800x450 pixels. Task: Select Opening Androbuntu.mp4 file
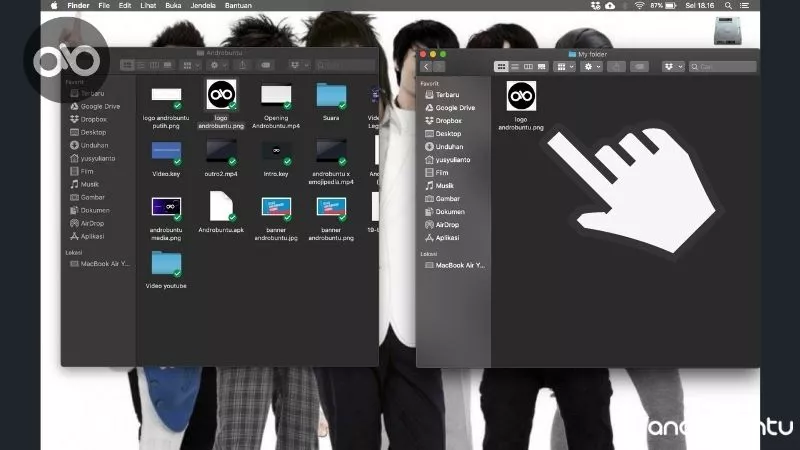276,107
